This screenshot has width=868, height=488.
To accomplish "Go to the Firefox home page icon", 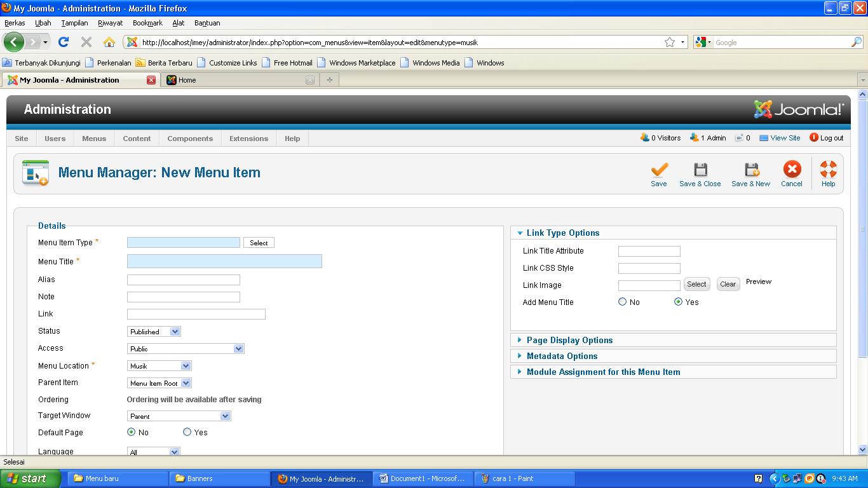I will pos(109,42).
